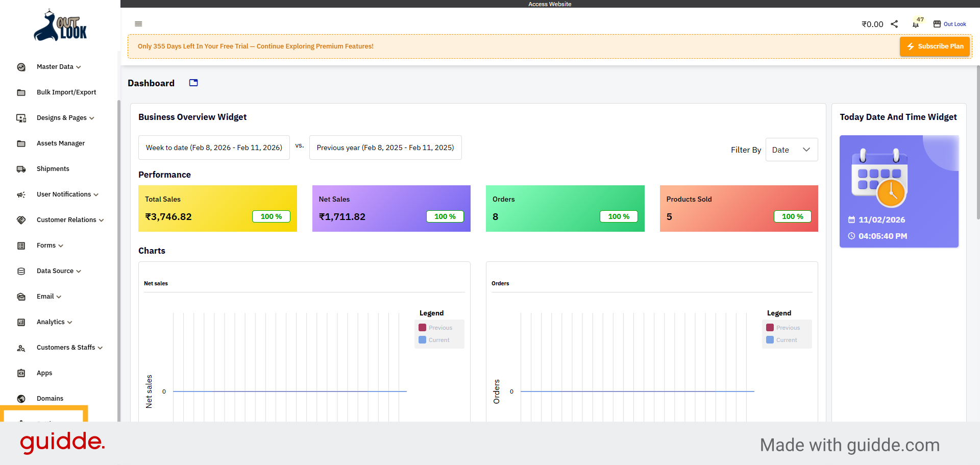Click the window icon beside Dashboard title
Screen dimensions: 980x465
click(193, 83)
